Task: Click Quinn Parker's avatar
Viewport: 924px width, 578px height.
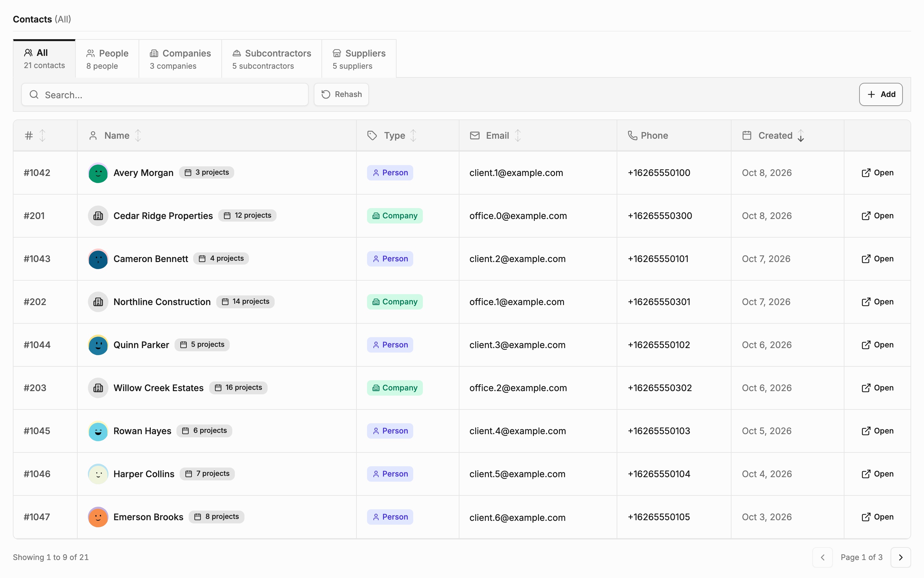Action: click(98, 345)
